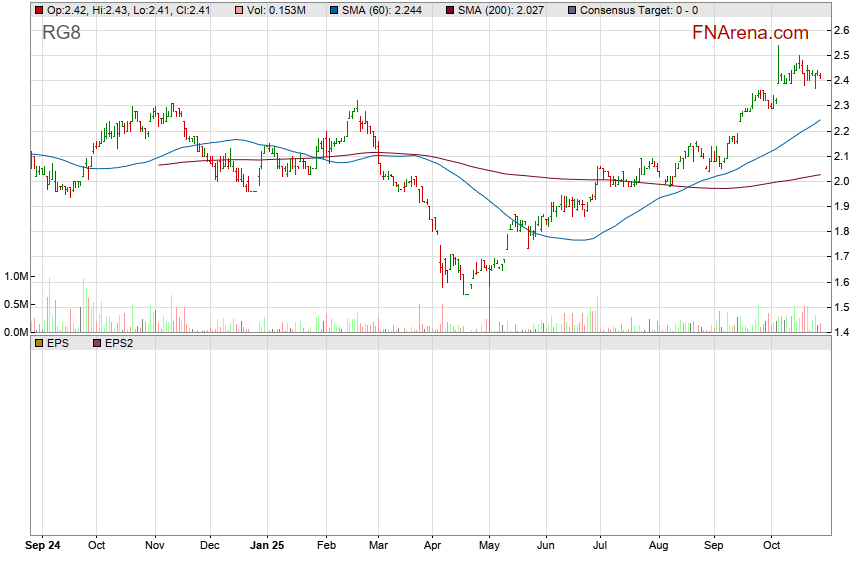Click the purple EPS2 legend swatch

click(x=96, y=343)
